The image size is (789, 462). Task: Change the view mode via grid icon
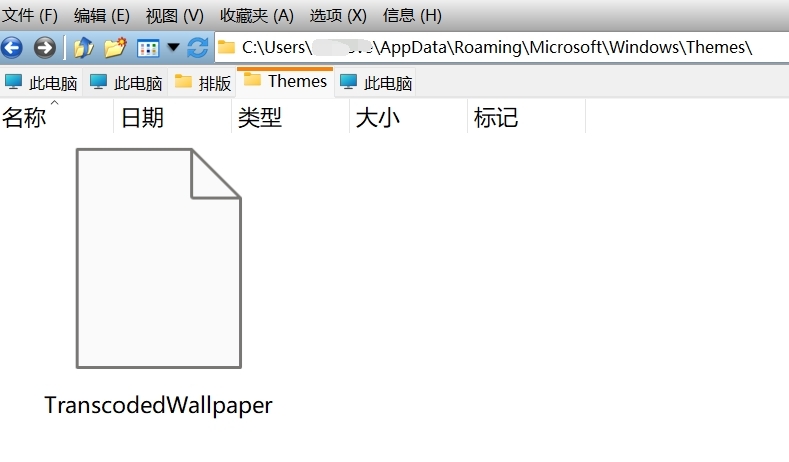coord(148,48)
